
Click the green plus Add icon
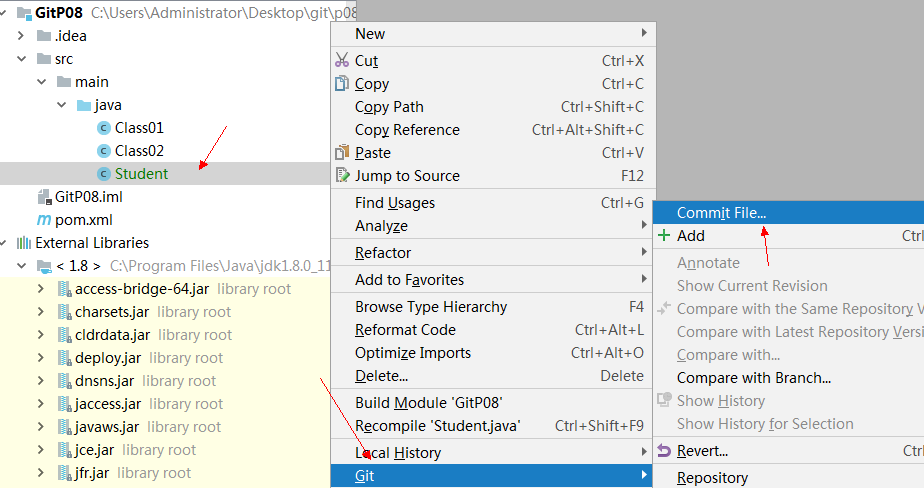[664, 236]
